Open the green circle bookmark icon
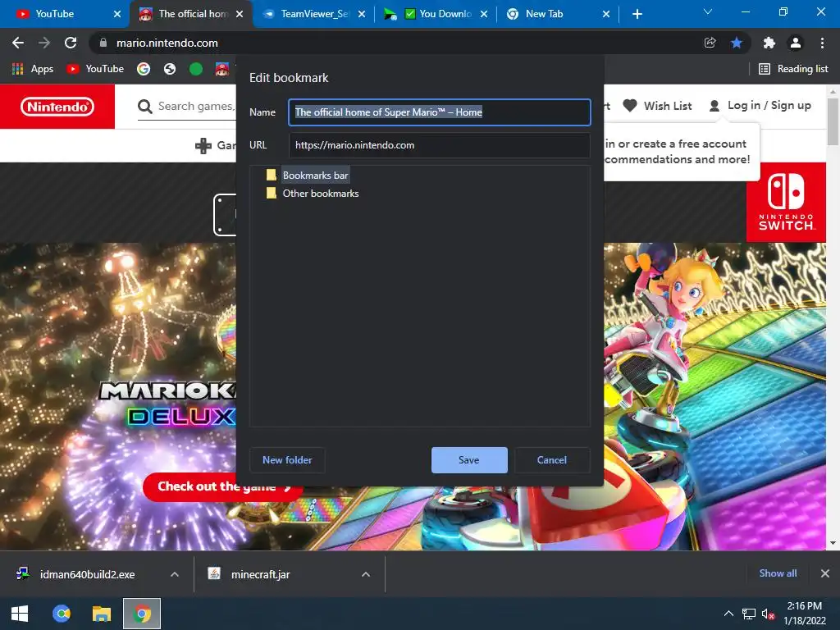The width and height of the screenshot is (840, 630). (x=196, y=69)
